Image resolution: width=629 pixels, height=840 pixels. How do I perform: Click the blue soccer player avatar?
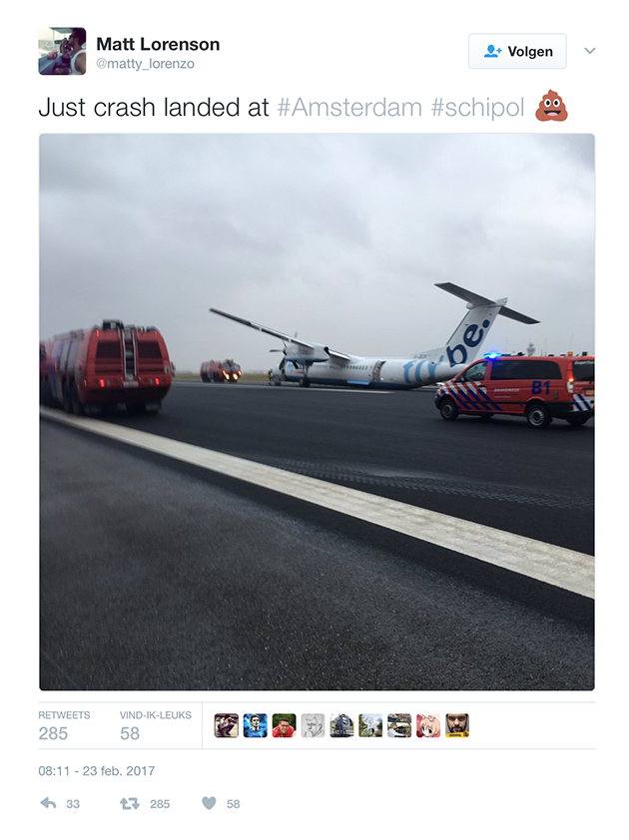pos(256,725)
